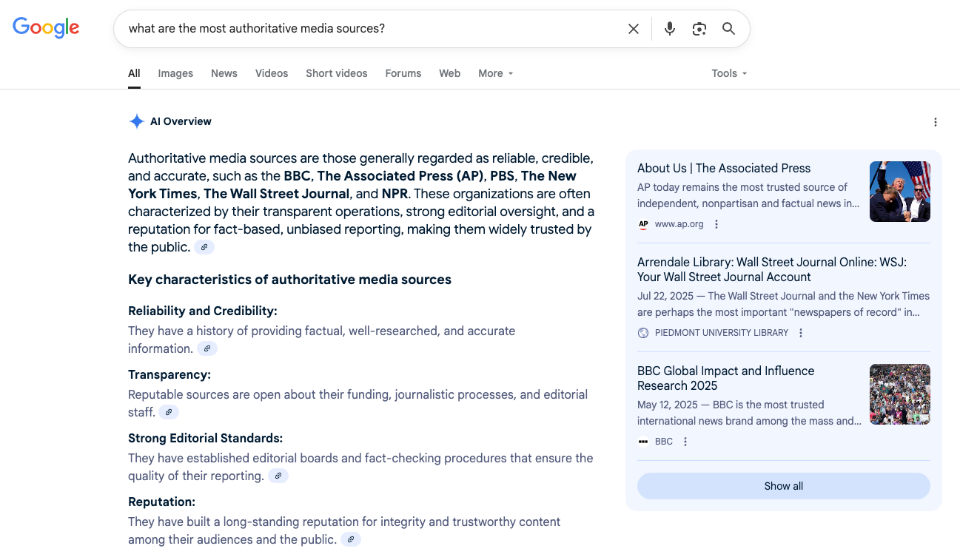Expand the More search categories dropdown
960x560 pixels.
point(494,73)
